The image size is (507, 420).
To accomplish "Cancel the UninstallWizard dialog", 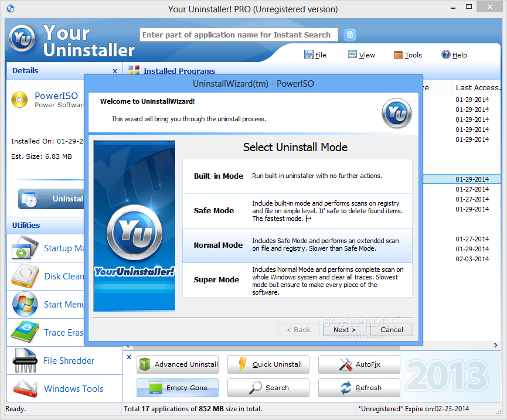I will click(x=392, y=330).
